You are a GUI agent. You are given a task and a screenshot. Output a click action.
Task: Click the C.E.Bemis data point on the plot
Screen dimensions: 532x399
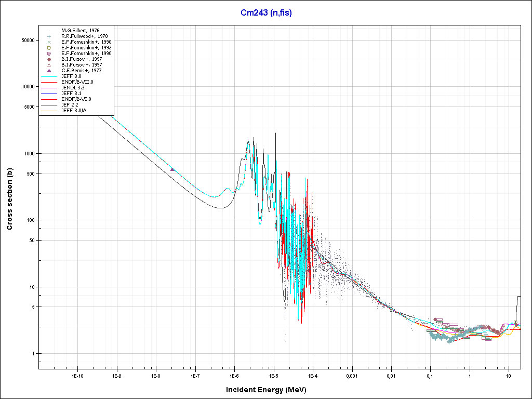click(x=172, y=169)
